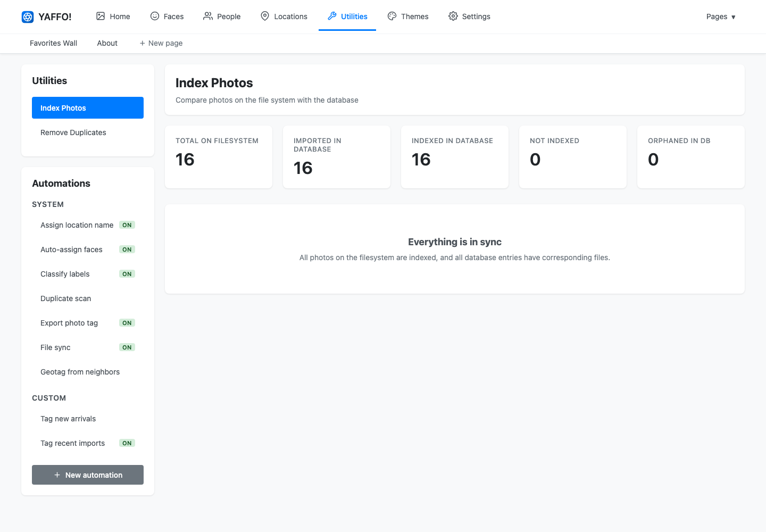
Task: Click the YAFFO! logo icon
Action: 28,17
